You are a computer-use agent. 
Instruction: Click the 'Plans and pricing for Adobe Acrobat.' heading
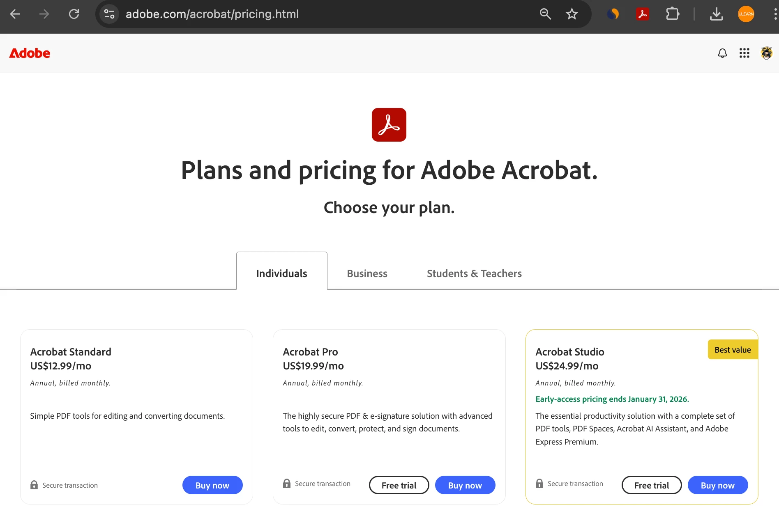pyautogui.click(x=389, y=170)
